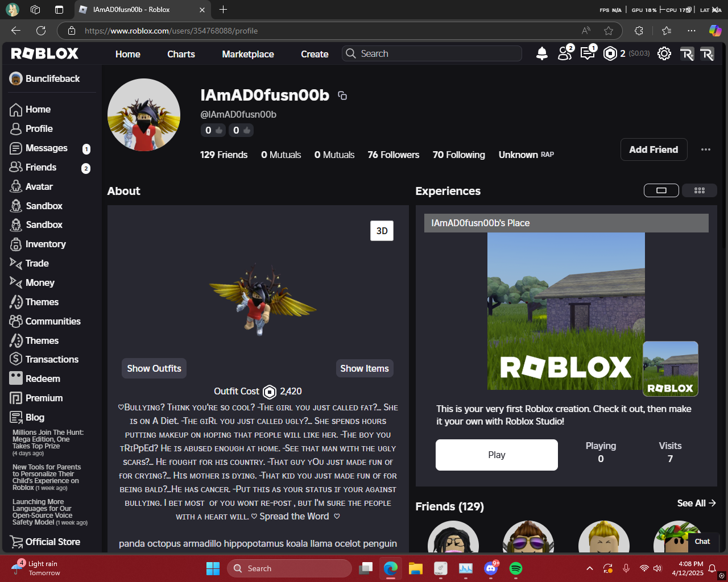View the 70 Following list

click(459, 155)
